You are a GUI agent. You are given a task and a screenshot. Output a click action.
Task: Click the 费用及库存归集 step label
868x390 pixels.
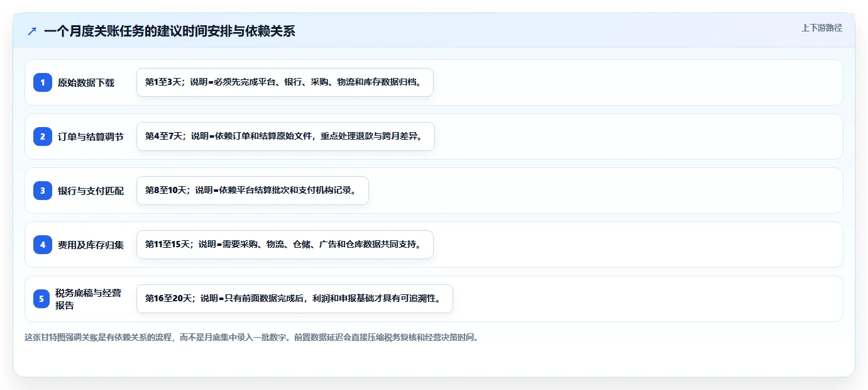[x=91, y=245]
